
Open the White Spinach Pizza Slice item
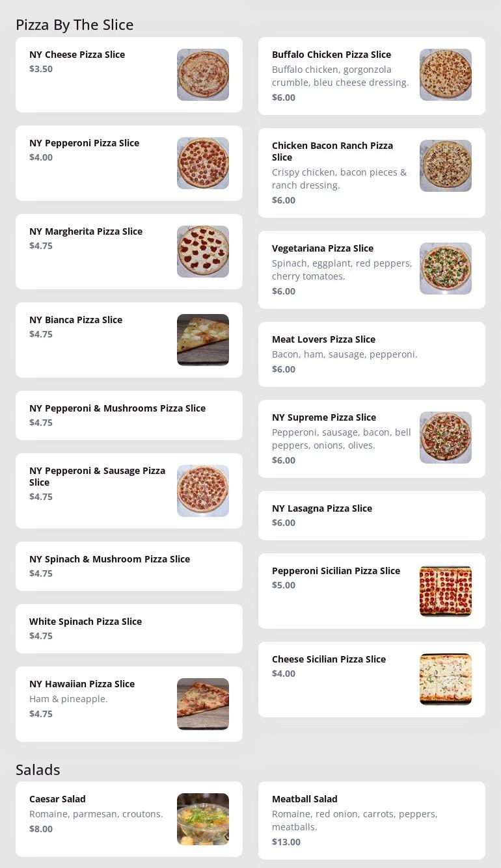click(85, 622)
